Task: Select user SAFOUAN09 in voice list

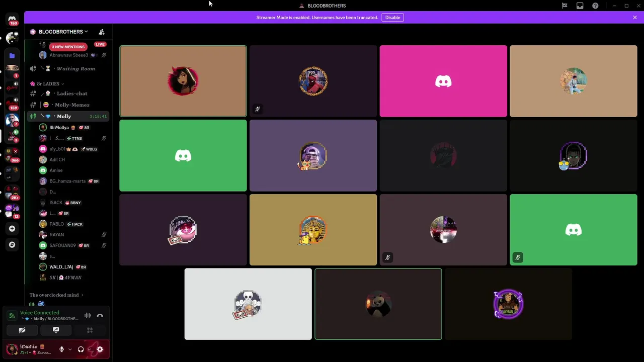Action: (x=73, y=245)
